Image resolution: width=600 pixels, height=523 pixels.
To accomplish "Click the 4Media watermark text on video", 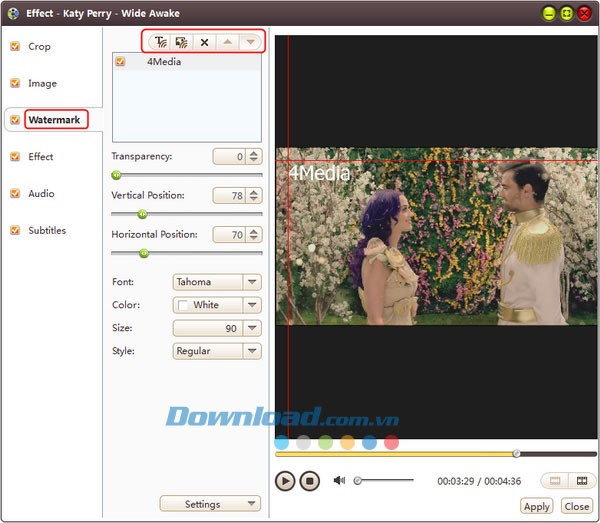I will (319, 173).
